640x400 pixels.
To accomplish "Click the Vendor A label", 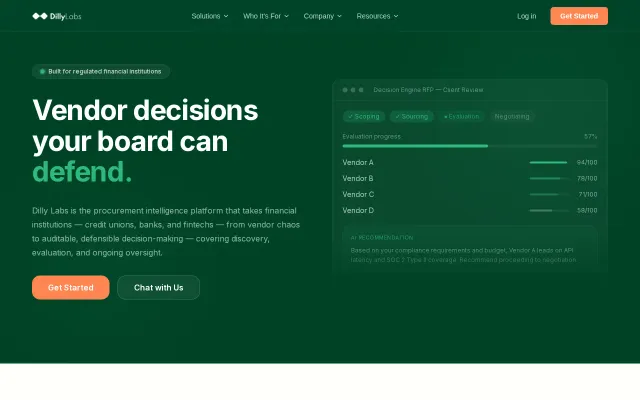I will click(358, 162).
